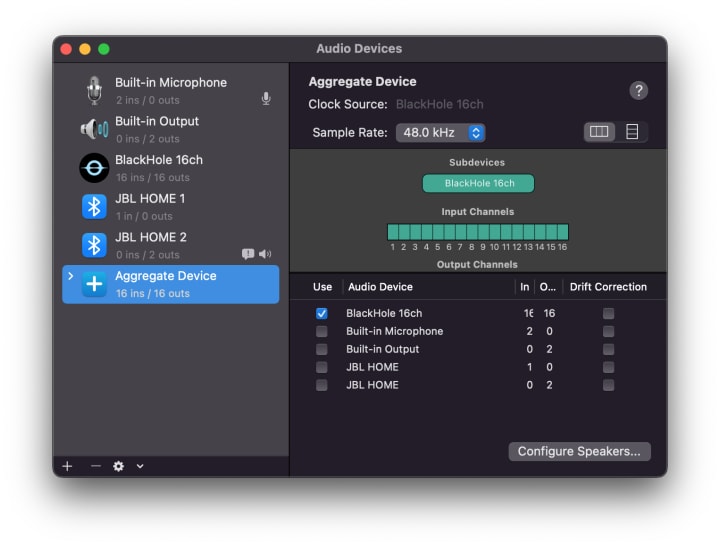Click the 'Input Channels' label
This screenshot has height=547, width=720.
click(478, 212)
